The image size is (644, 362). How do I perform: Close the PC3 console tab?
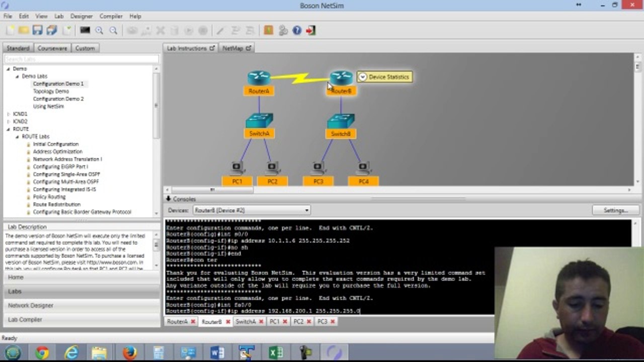pos(333,322)
